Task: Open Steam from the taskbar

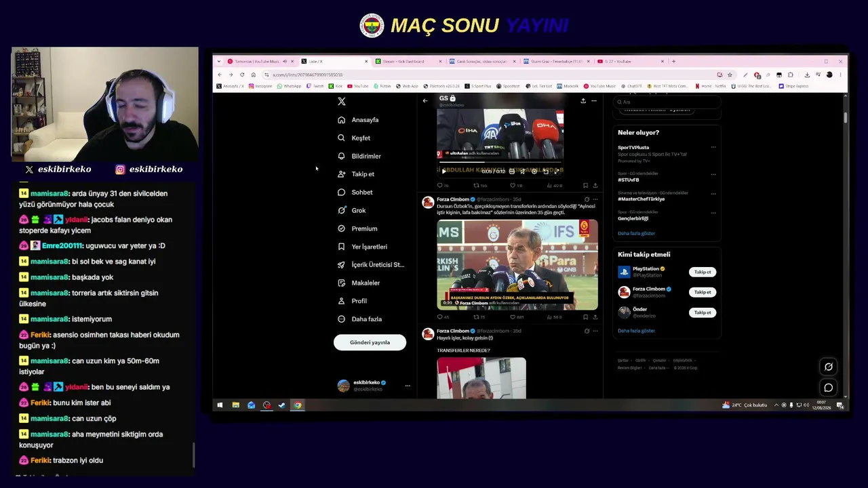Action: [282, 405]
